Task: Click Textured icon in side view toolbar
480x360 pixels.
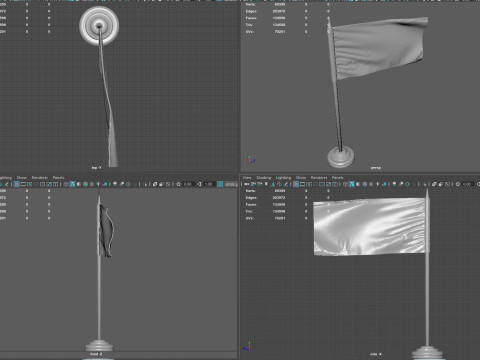Action: coord(371,184)
